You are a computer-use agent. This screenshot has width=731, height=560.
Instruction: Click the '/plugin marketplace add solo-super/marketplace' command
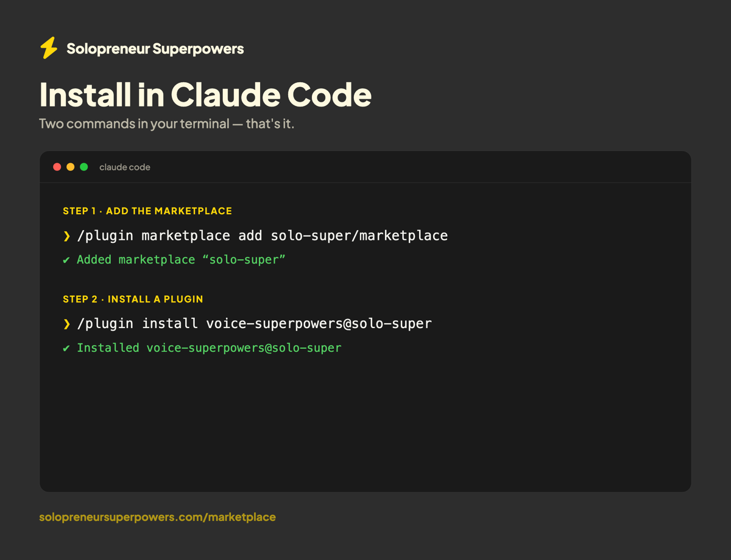pos(263,236)
